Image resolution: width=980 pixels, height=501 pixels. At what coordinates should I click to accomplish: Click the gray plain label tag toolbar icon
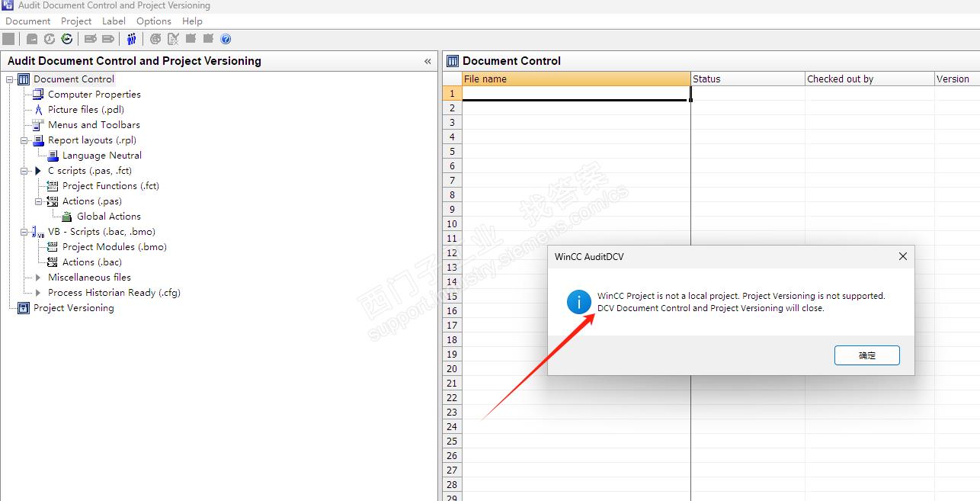[108, 39]
